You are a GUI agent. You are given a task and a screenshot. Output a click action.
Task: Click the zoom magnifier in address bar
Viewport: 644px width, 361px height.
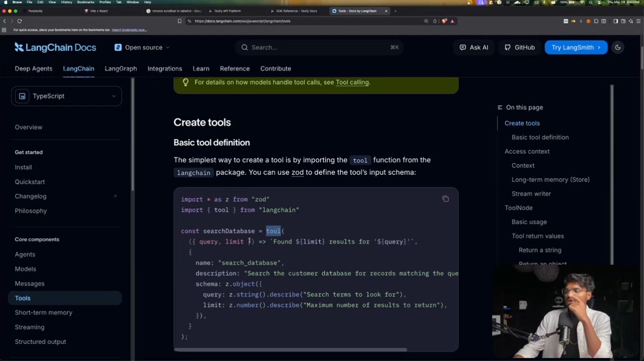[426, 21]
